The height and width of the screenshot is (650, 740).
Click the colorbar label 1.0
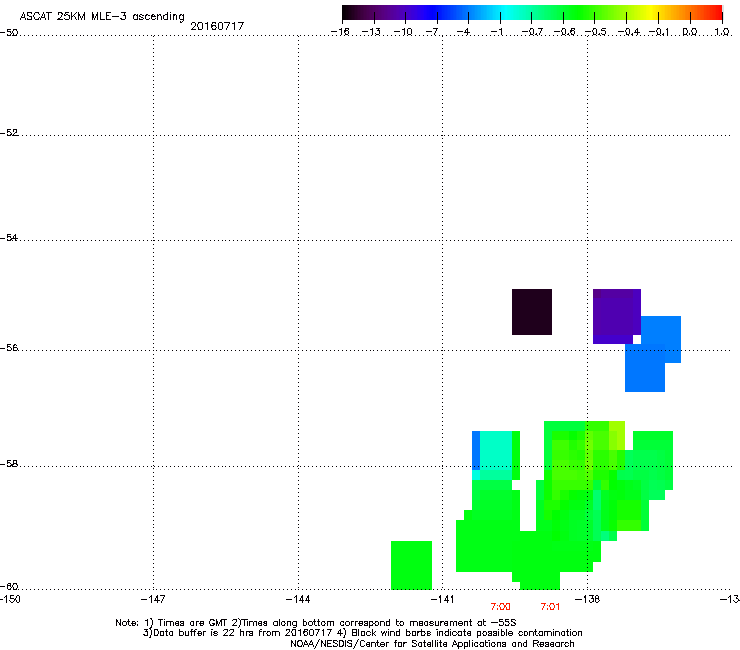click(722, 32)
